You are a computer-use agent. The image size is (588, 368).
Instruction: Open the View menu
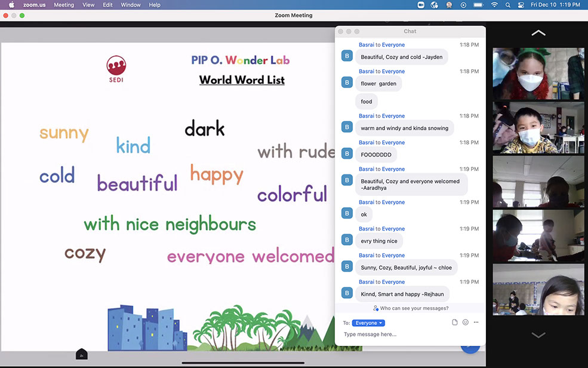(88, 5)
